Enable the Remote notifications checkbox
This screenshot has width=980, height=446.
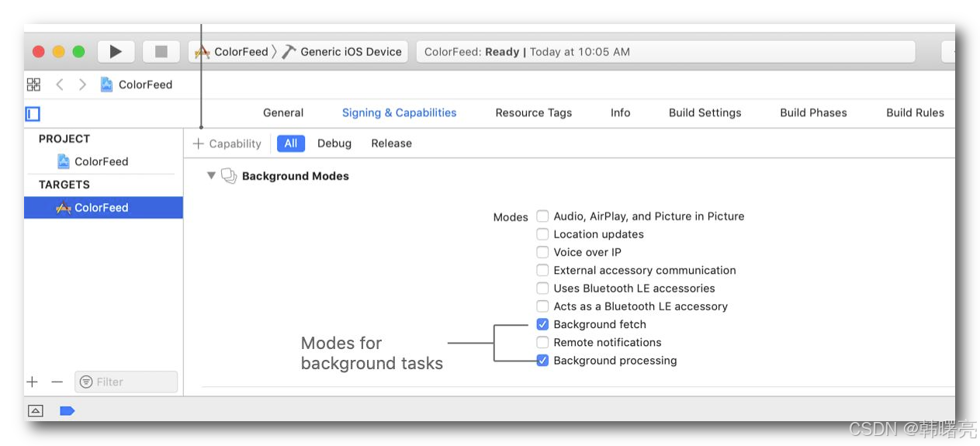coord(542,342)
